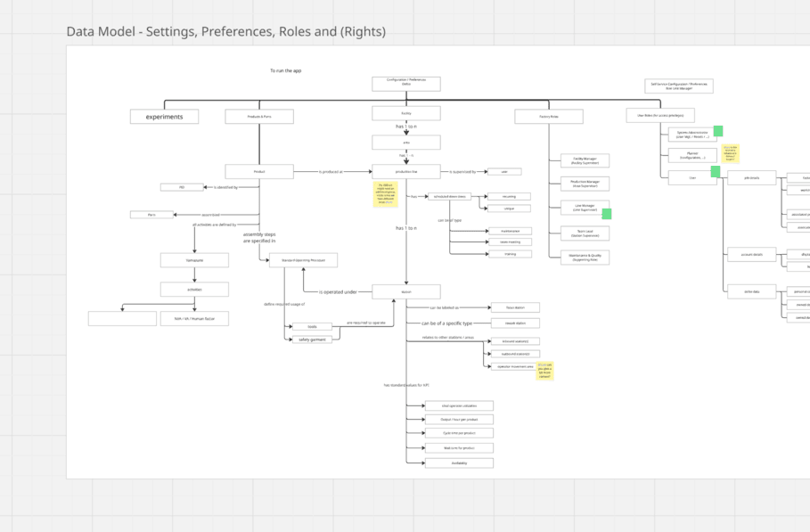Select the 'System Administrator' box
The image size is (810, 532).
(x=692, y=135)
